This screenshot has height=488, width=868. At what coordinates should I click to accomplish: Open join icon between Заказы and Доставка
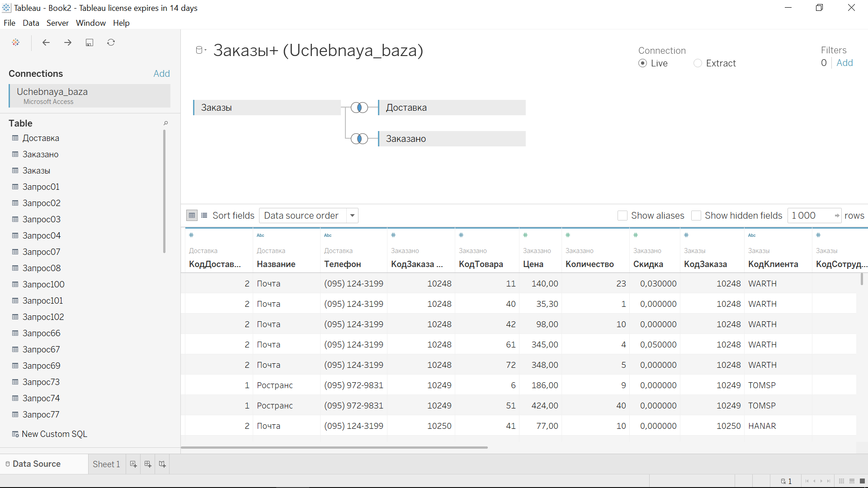pos(359,108)
